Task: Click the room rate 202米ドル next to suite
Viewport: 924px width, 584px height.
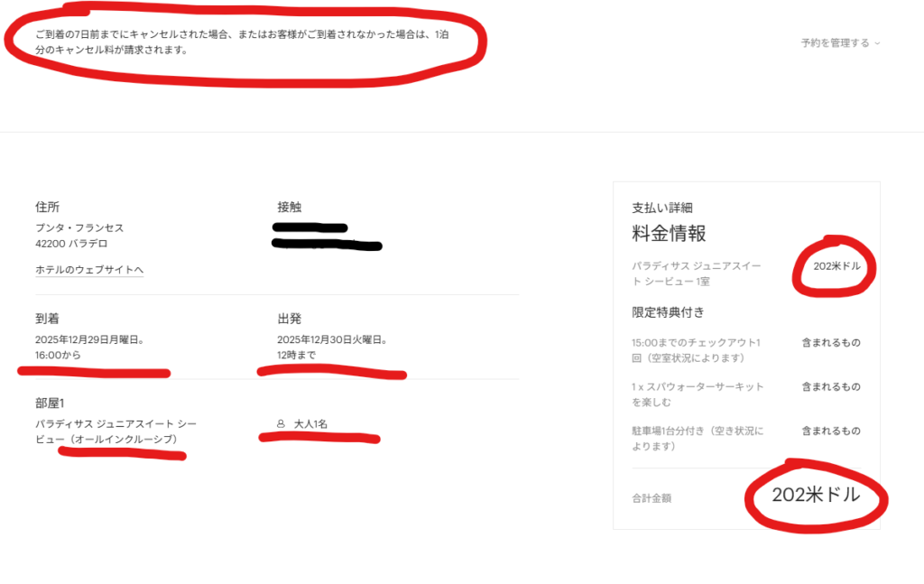Action: point(836,266)
